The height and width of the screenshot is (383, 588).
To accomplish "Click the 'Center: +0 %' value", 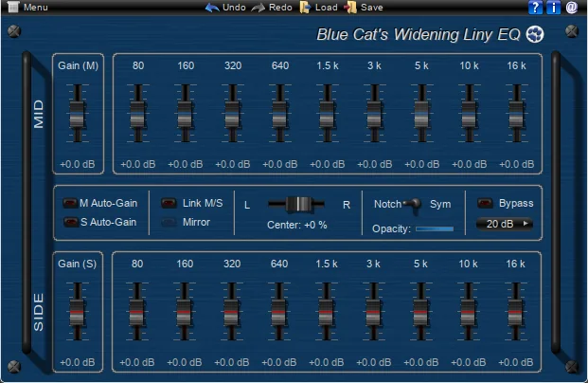I will click(297, 225).
